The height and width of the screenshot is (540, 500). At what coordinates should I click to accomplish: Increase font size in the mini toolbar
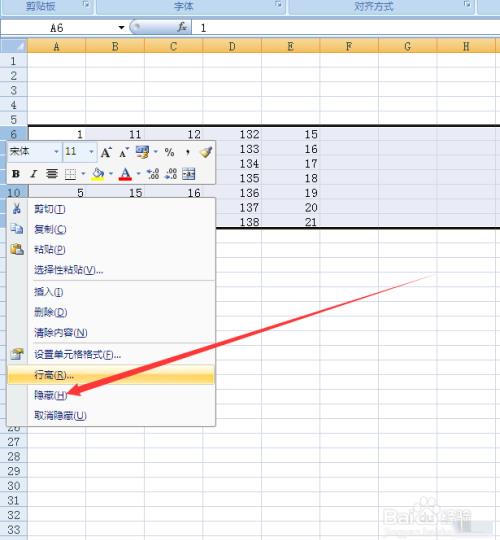106,152
